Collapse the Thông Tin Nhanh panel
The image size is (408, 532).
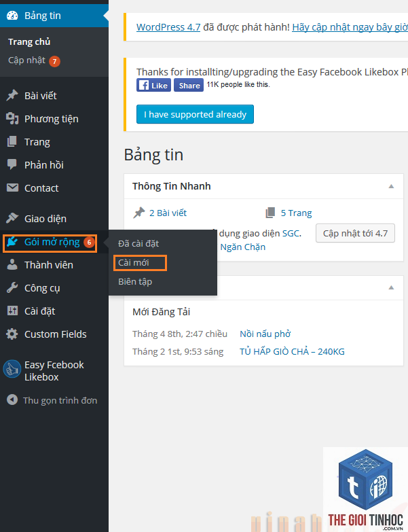click(x=391, y=186)
